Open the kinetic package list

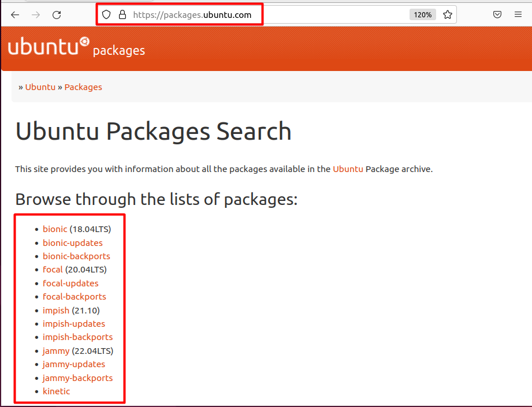pos(57,391)
